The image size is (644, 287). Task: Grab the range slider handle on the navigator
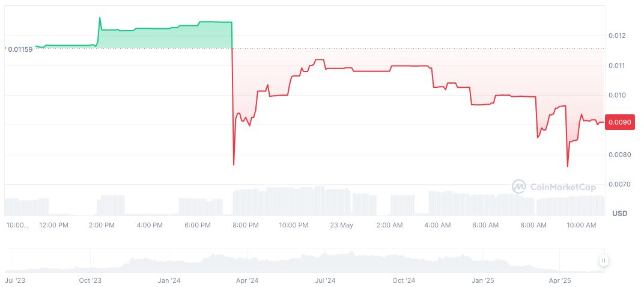[603, 261]
